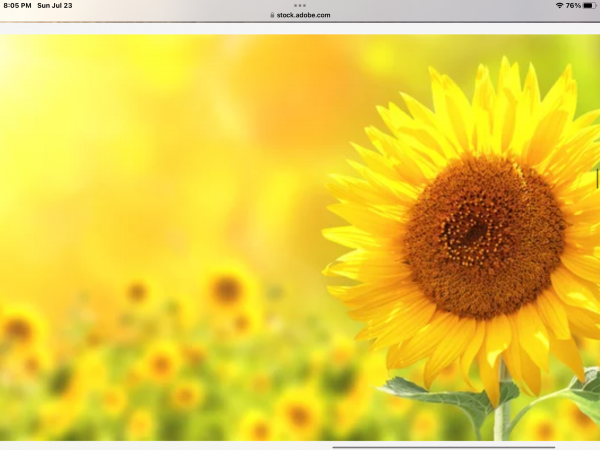Click the page loading progress bar
Screen dimensions: 600x450
pyautogui.click(x=300, y=23)
